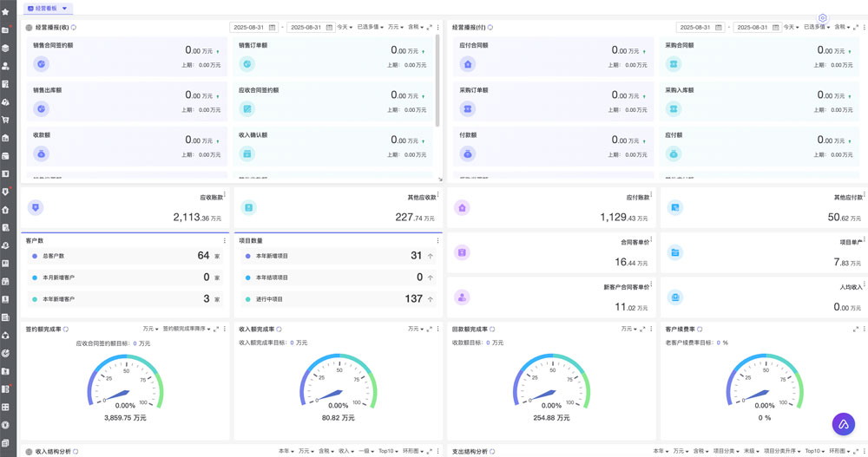Refresh the 经营播报(收) panel
The image size is (868, 457).
75,28
